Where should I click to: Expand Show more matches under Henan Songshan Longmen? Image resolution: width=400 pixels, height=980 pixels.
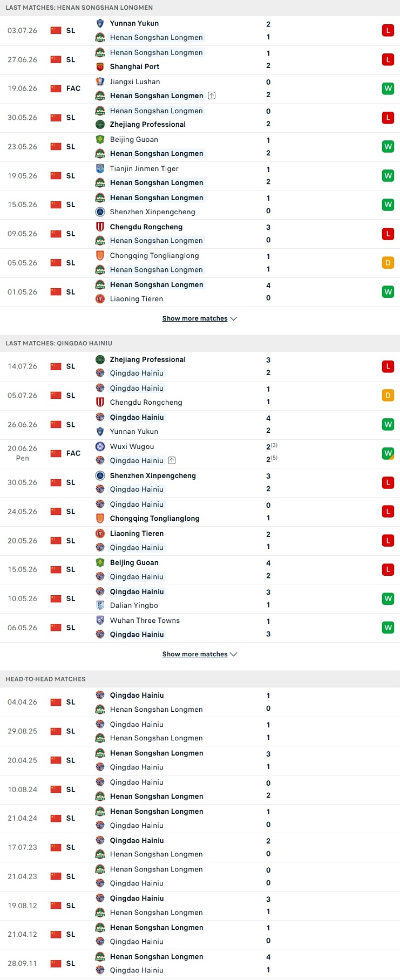click(x=200, y=318)
